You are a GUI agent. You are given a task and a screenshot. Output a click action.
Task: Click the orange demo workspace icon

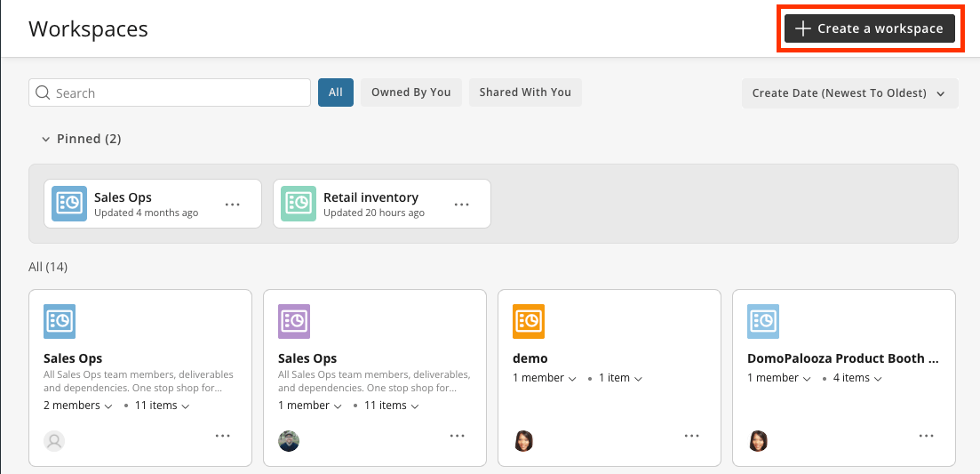(x=528, y=321)
